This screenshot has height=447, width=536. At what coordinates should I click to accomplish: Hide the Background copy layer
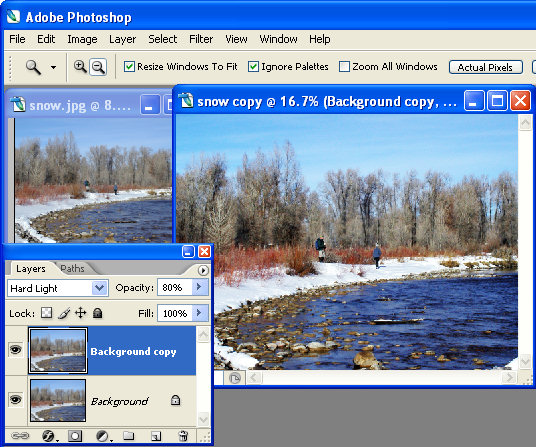(16, 350)
